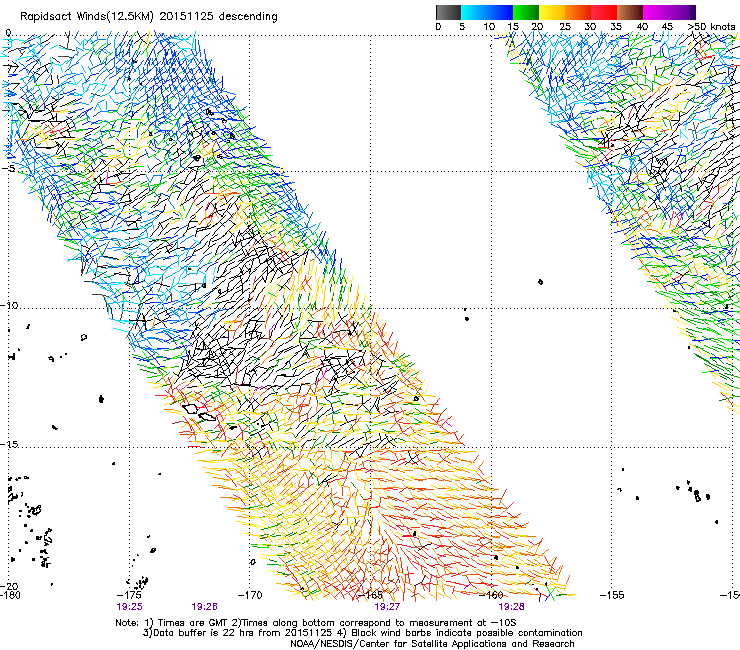The width and height of the screenshot is (740, 650).
Task: Select the '-5' latitude axis label
Action: [x=10, y=169]
